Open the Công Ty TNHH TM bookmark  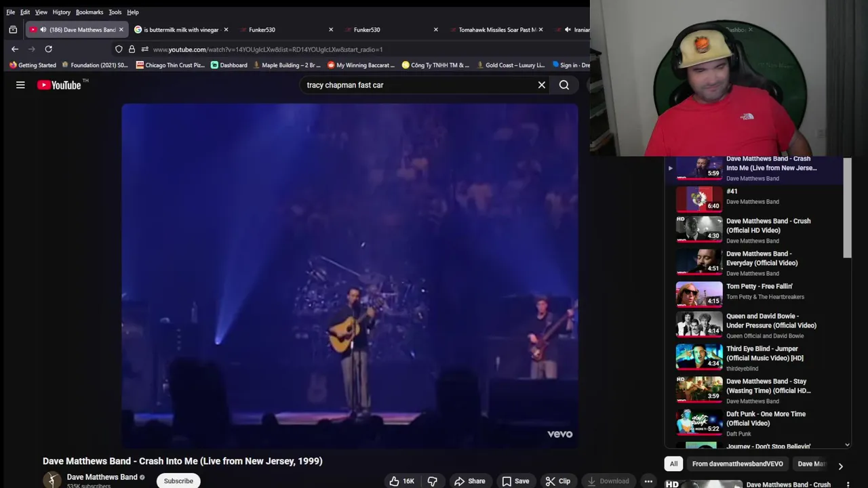coord(435,65)
